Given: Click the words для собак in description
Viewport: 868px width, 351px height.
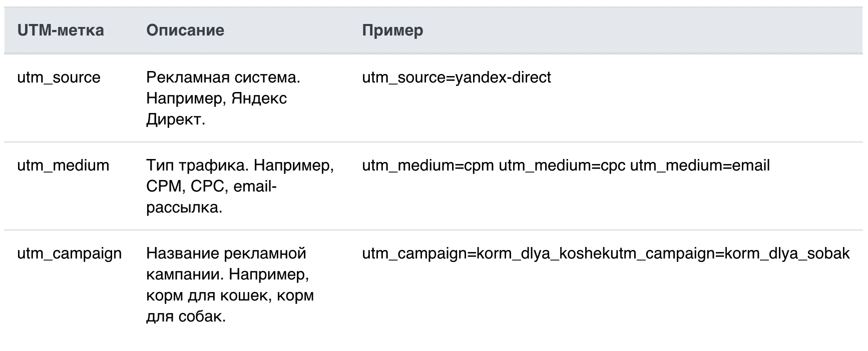Looking at the screenshot, I should pyautogui.click(x=185, y=316).
